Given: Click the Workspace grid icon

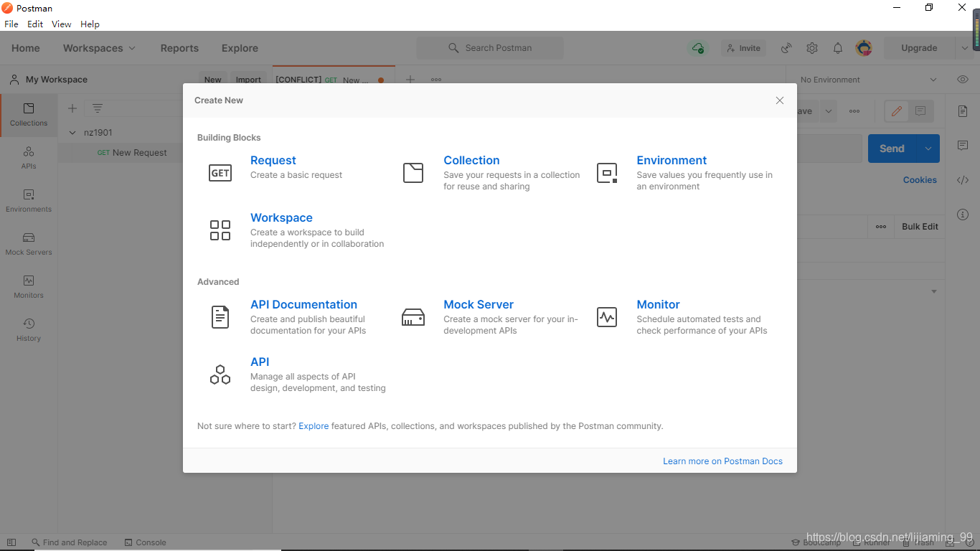Looking at the screenshot, I should click(220, 230).
